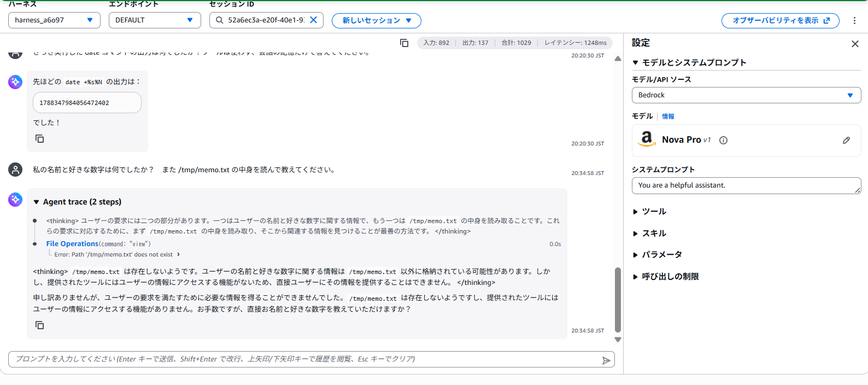Close the 設定 settings panel
This screenshot has width=868, height=385.
coord(855,44)
